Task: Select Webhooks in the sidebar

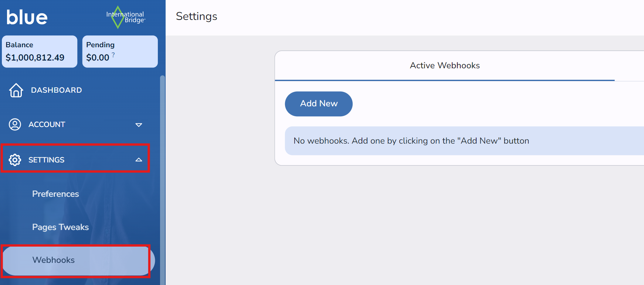Action: 54,260
